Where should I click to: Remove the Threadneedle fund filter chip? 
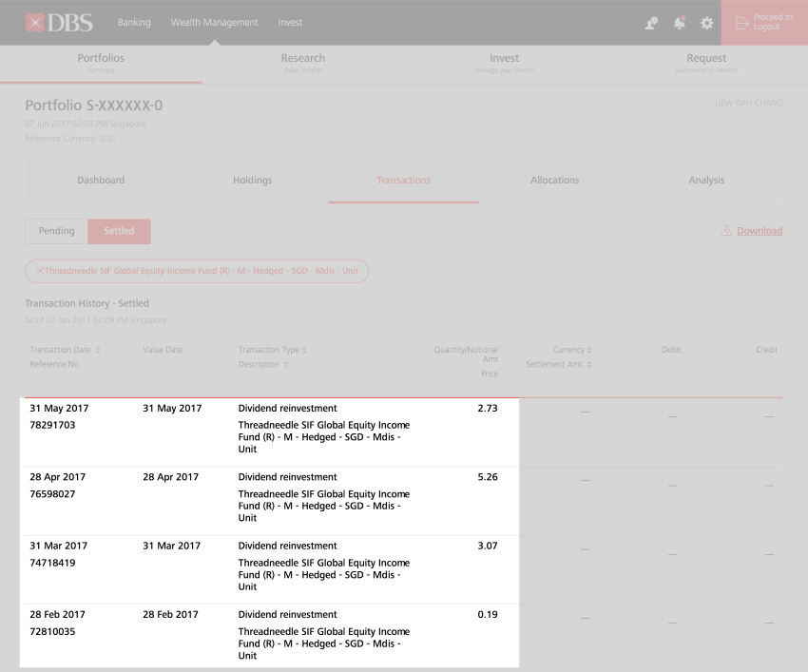pyautogui.click(x=40, y=271)
